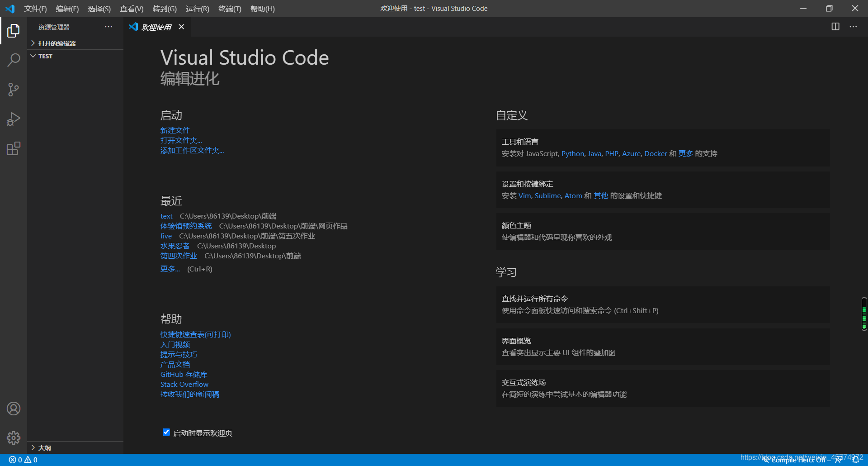Click the green overlay meter at right edge
The height and width of the screenshot is (466, 868).
[x=864, y=314]
